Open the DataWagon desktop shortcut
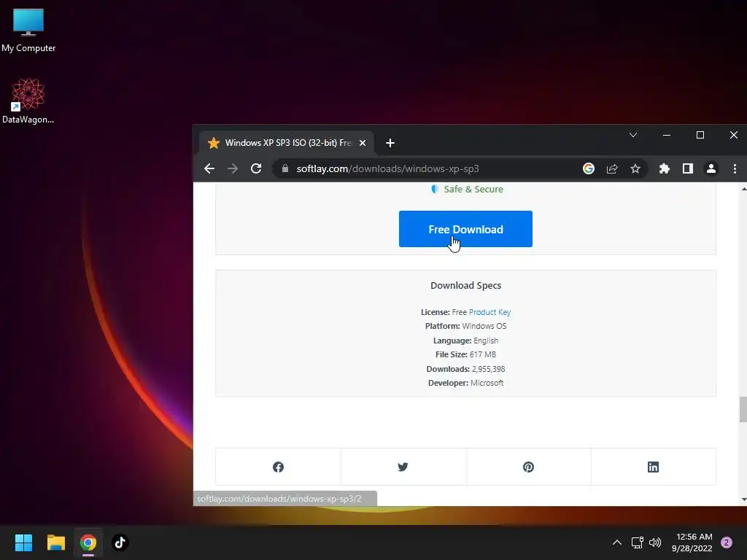 (28, 101)
